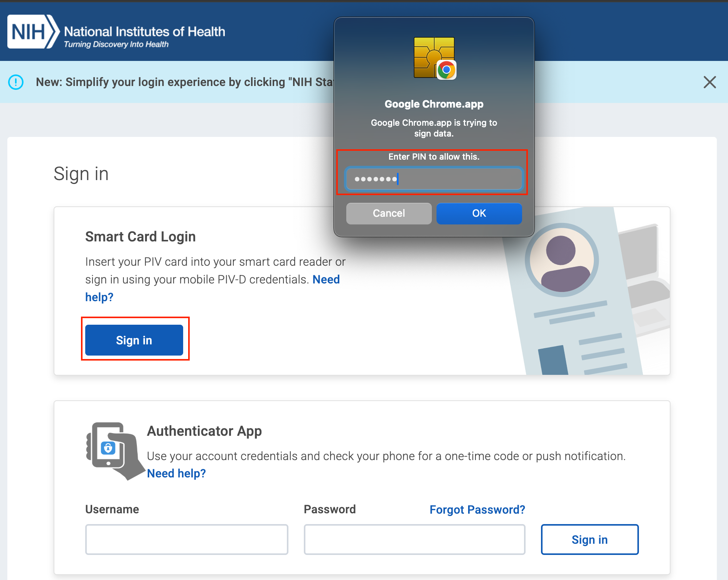Screen dimensions: 728x580
Task: Click the NIH logo in header
Action: tap(33, 32)
